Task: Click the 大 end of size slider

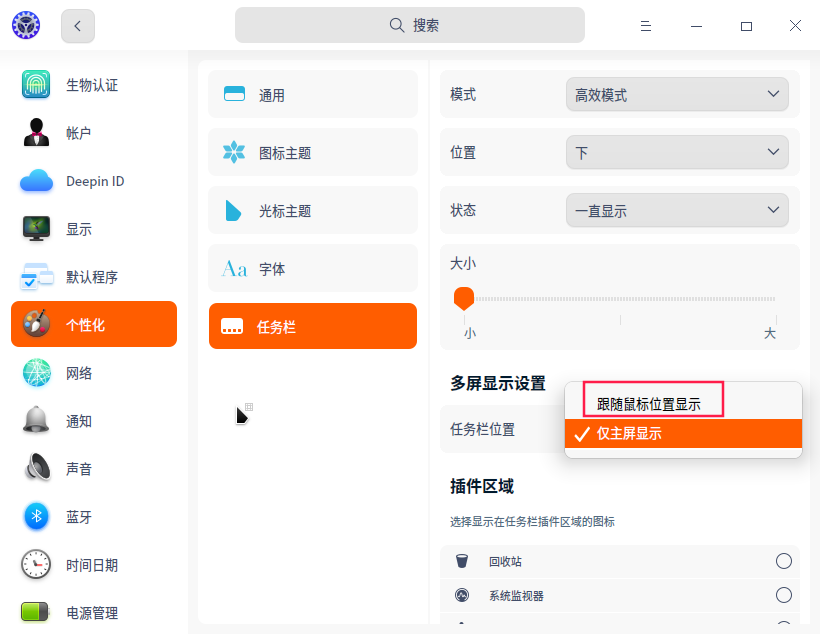Action: [770, 333]
